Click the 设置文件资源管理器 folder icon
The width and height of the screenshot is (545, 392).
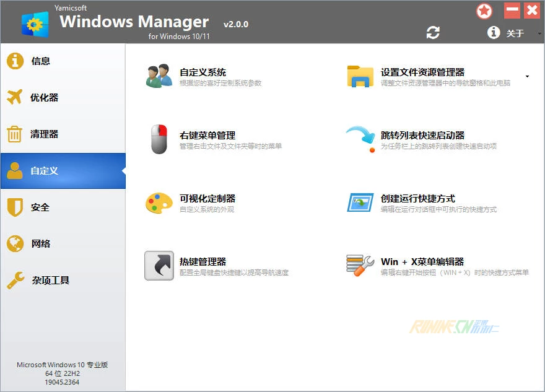pyautogui.click(x=360, y=76)
